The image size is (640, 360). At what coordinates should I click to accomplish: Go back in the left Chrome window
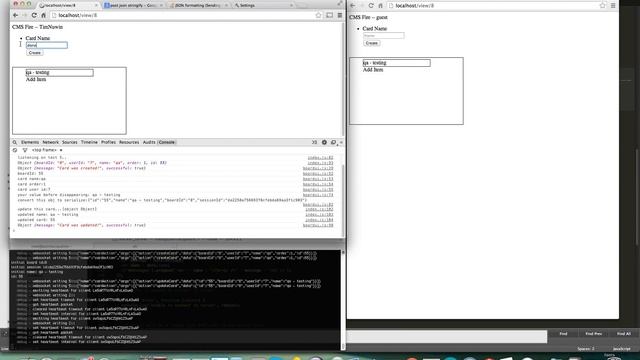click(x=16, y=15)
